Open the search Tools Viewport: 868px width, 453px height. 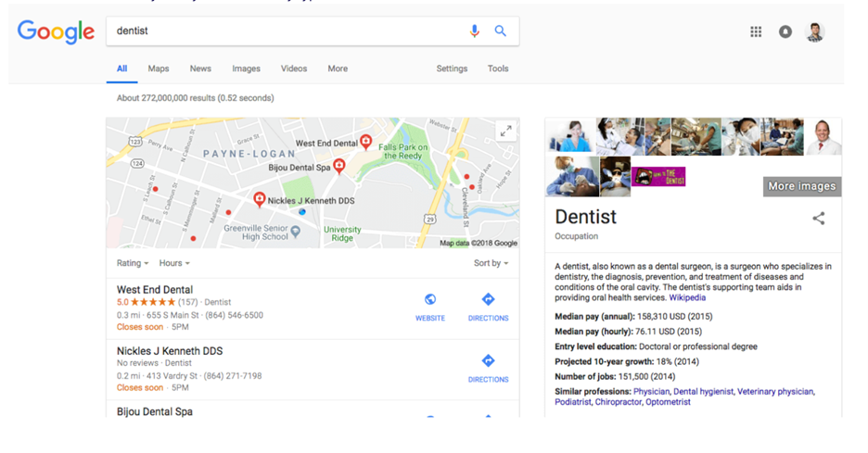tap(498, 69)
